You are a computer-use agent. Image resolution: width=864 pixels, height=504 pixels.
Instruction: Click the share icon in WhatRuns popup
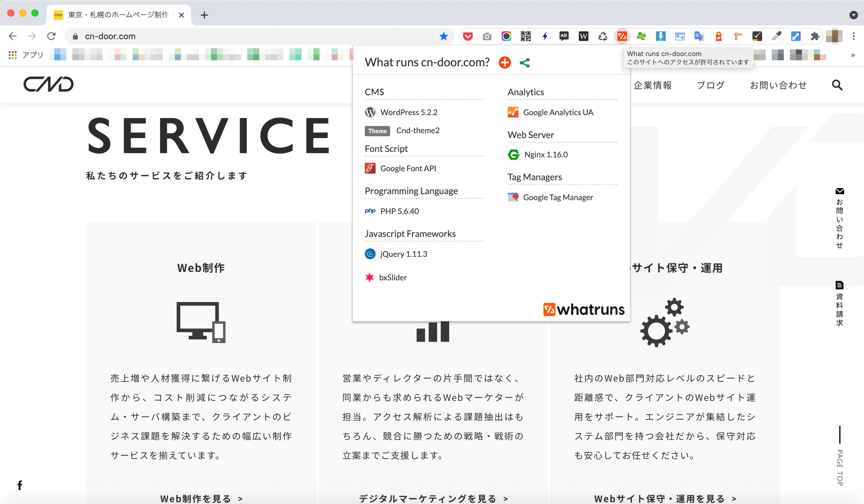(x=525, y=63)
